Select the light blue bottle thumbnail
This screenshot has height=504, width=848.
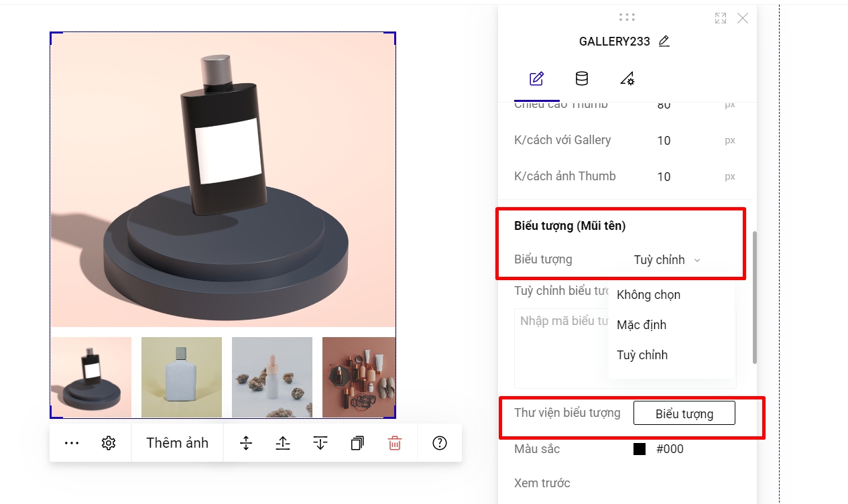pyautogui.click(x=182, y=377)
